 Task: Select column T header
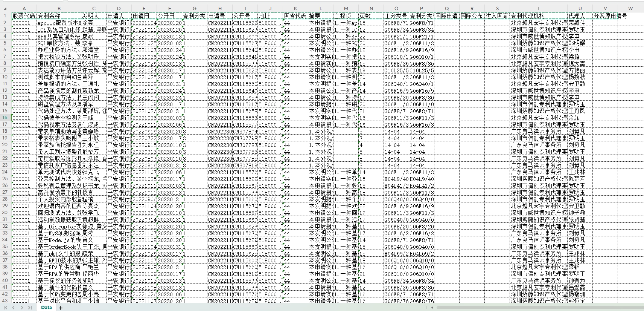pos(539,9)
